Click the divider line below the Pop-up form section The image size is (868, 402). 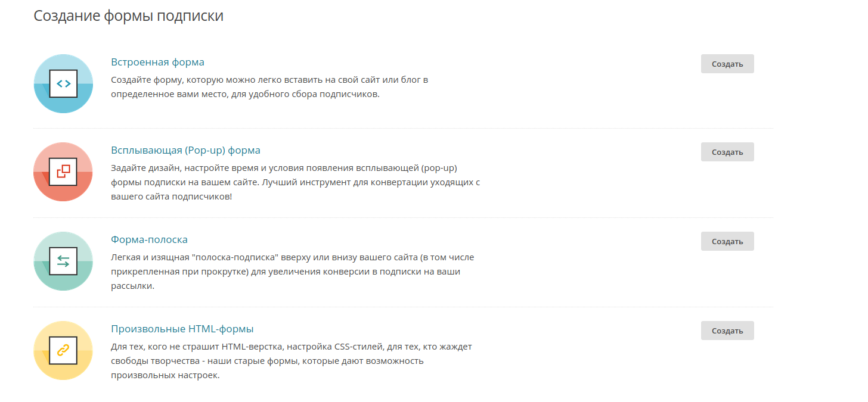(403, 217)
